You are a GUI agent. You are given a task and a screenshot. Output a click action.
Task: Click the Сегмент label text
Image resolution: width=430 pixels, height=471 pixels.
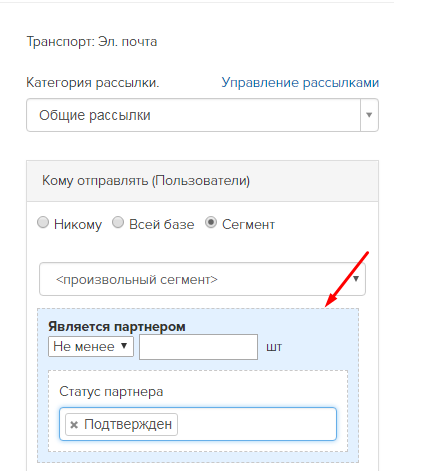click(x=248, y=224)
